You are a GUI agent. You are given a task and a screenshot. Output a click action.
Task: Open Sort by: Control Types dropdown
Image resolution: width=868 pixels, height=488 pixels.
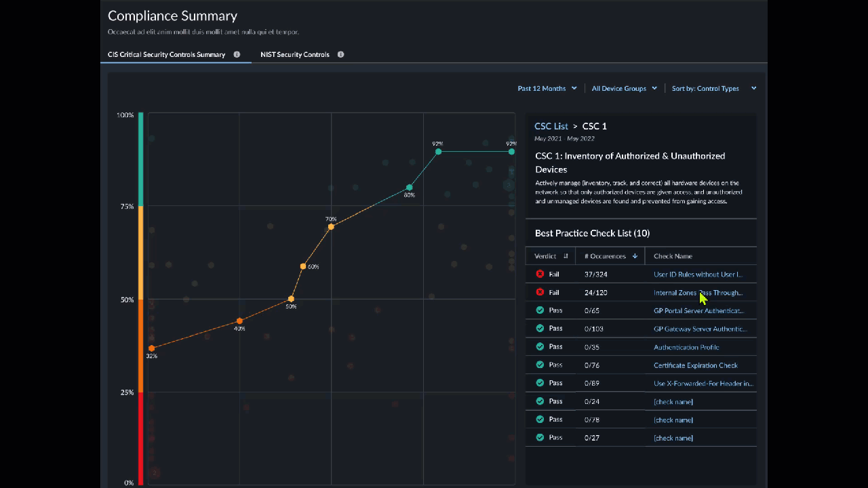tap(713, 89)
